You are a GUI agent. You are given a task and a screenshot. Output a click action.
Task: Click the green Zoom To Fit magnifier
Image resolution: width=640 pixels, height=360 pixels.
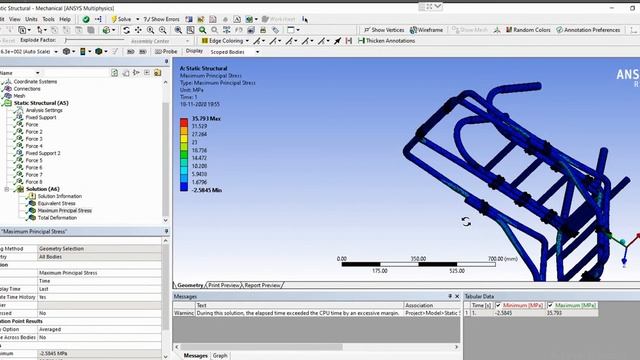coord(202,30)
